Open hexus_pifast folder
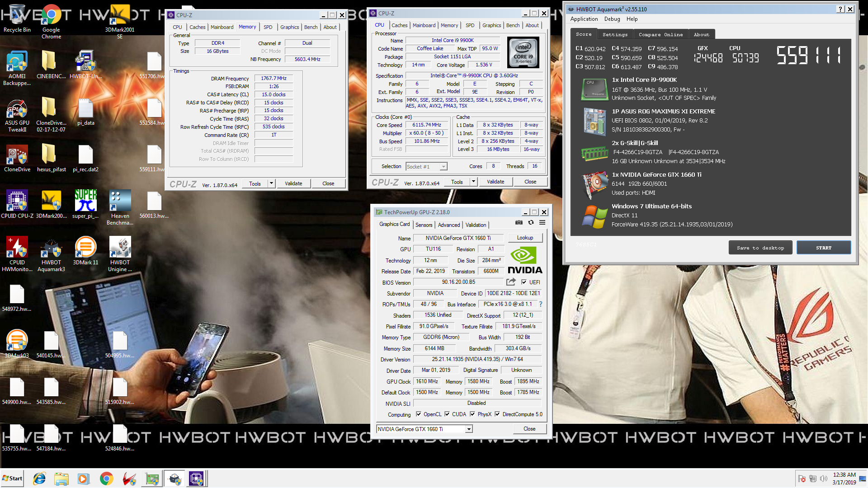 pos(51,158)
